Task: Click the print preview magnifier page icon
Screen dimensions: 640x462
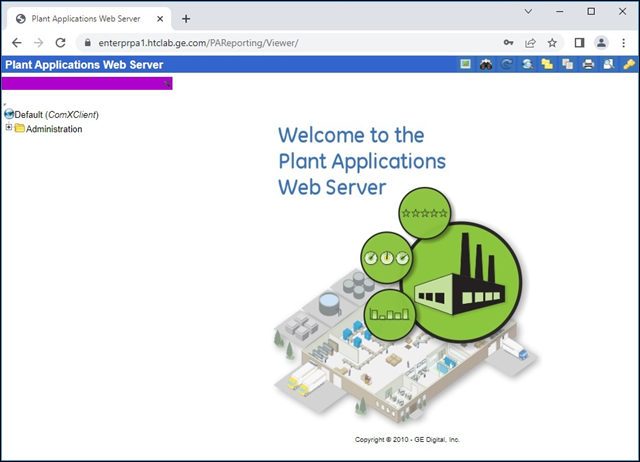Action: pyautogui.click(x=609, y=64)
